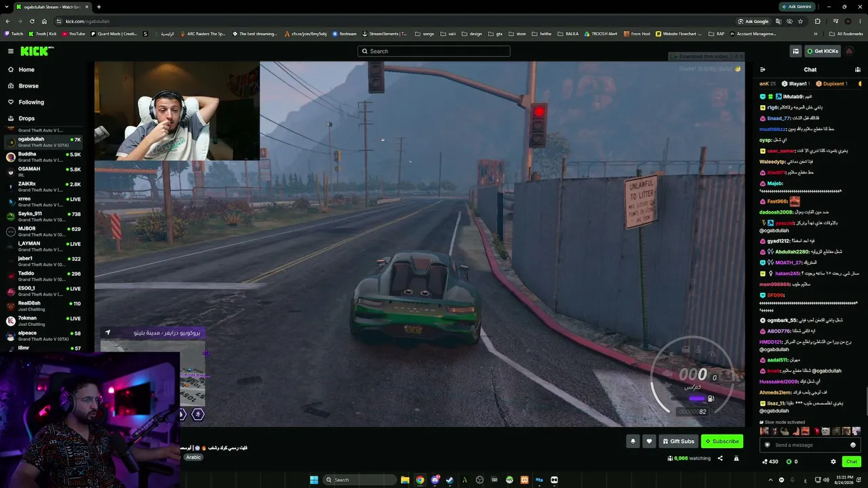Open Following in the sidebar

click(x=31, y=102)
